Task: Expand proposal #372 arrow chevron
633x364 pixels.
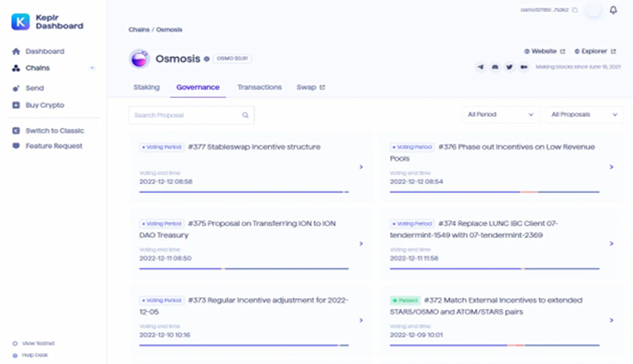Action: coord(612,320)
